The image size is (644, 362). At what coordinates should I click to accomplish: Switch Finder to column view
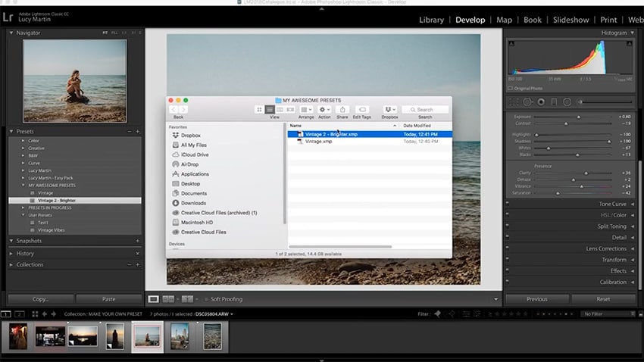tap(280, 110)
